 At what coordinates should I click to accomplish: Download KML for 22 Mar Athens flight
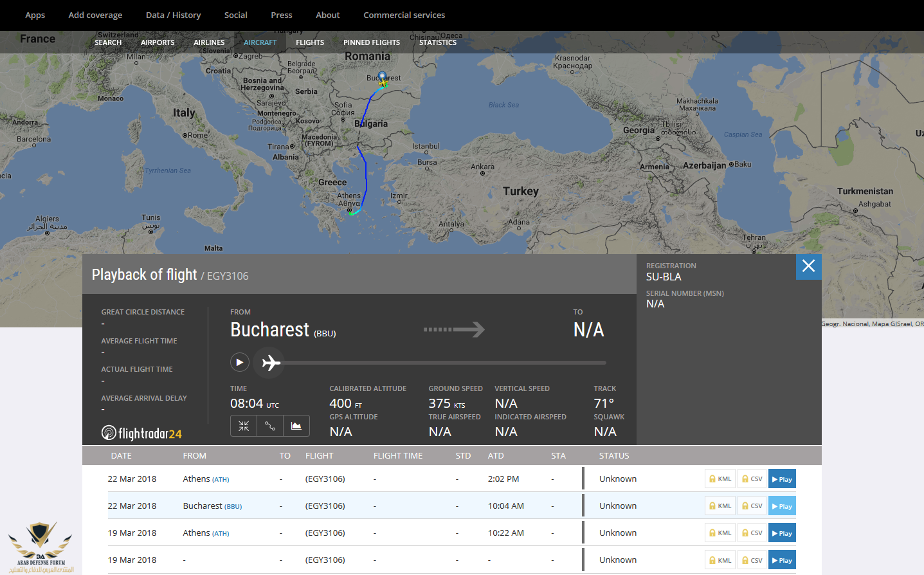point(720,479)
